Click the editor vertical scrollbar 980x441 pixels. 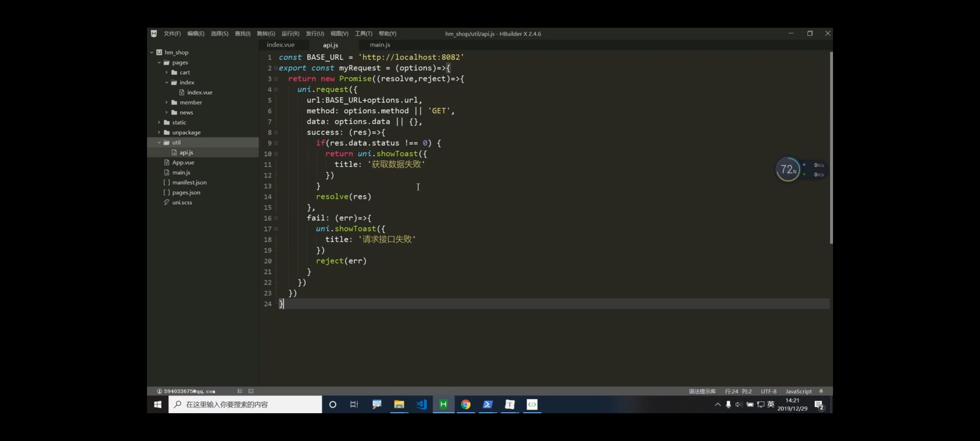coord(831,147)
